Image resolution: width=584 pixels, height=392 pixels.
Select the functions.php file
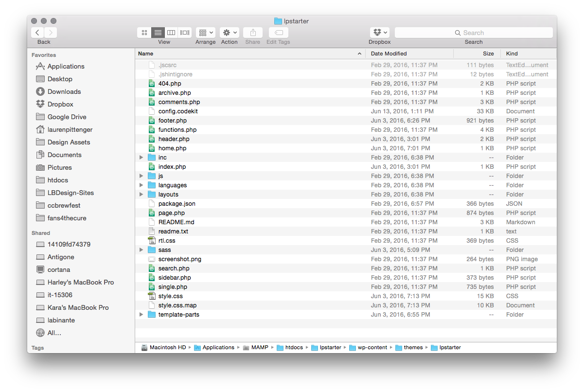346,130
